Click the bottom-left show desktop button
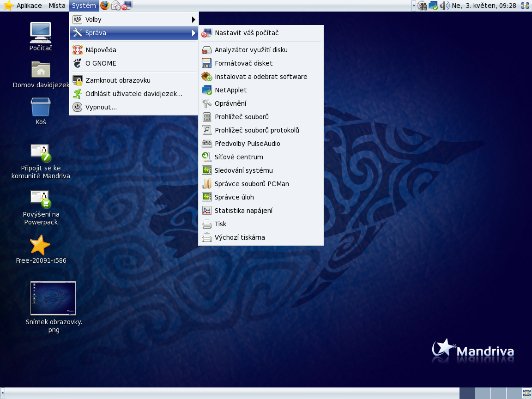 click(x=3, y=393)
